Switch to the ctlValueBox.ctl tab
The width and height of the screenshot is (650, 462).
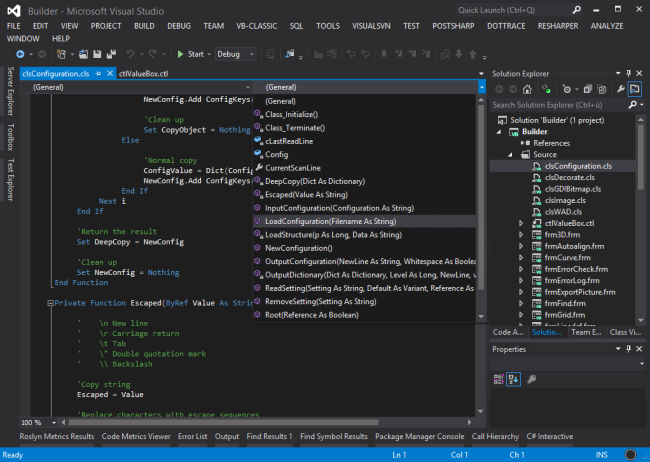point(141,73)
